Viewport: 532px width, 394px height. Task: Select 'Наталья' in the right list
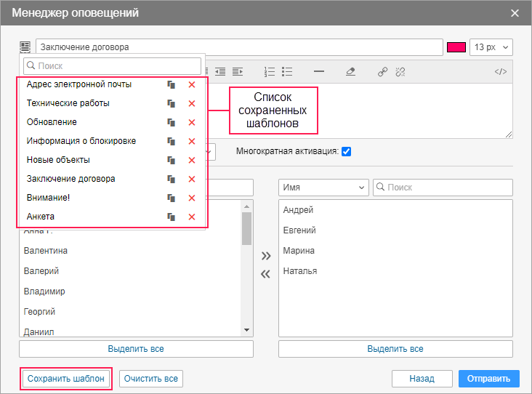(x=300, y=271)
